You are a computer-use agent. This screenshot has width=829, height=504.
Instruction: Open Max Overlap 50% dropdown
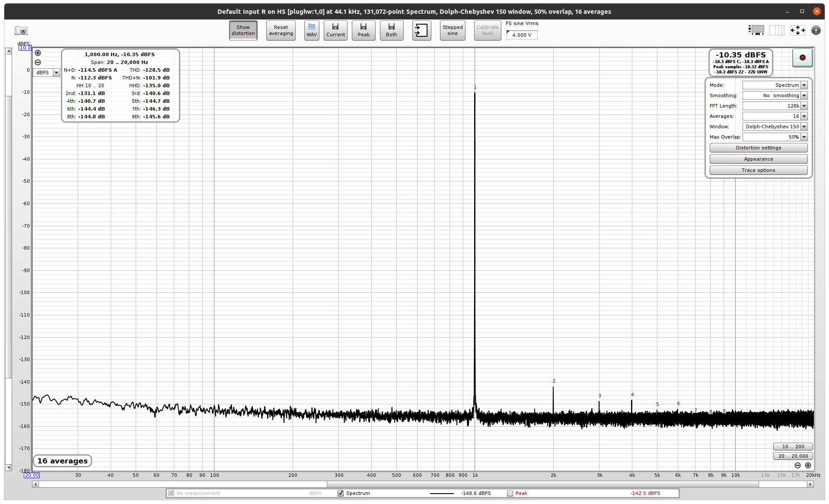[775, 137]
